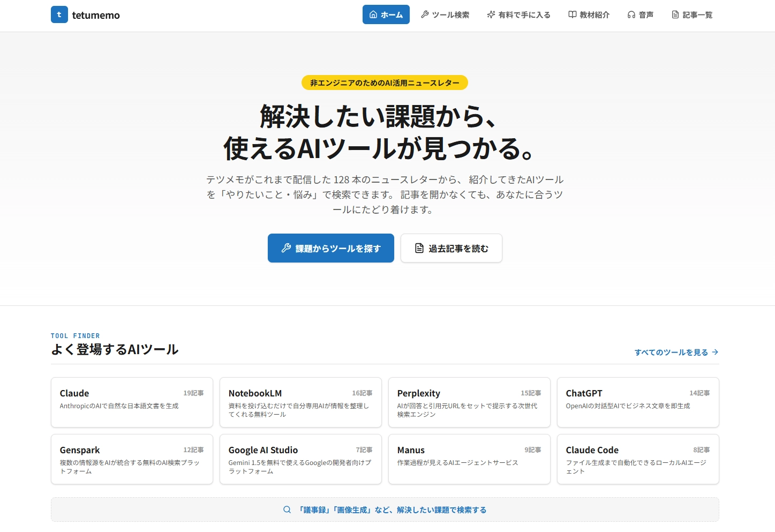
Task: Click the 15記事 count on Perplexity card
Action: (531, 393)
